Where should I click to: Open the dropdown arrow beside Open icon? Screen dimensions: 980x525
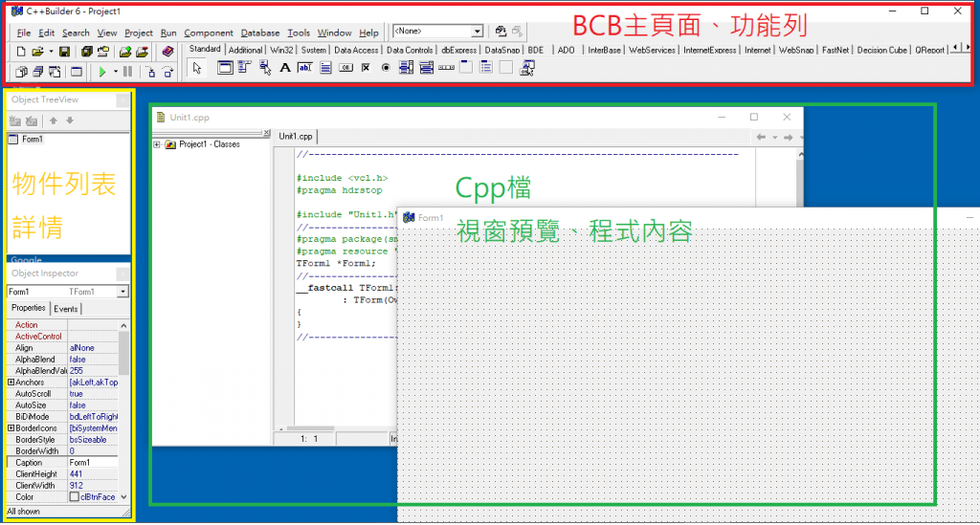(51, 52)
